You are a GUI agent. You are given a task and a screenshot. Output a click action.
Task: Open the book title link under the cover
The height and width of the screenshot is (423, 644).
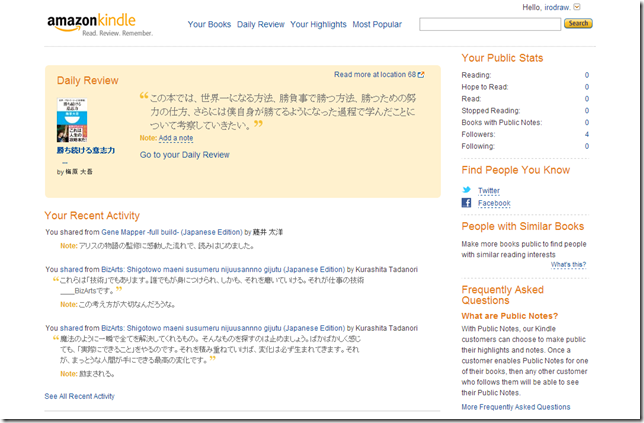tap(86, 151)
